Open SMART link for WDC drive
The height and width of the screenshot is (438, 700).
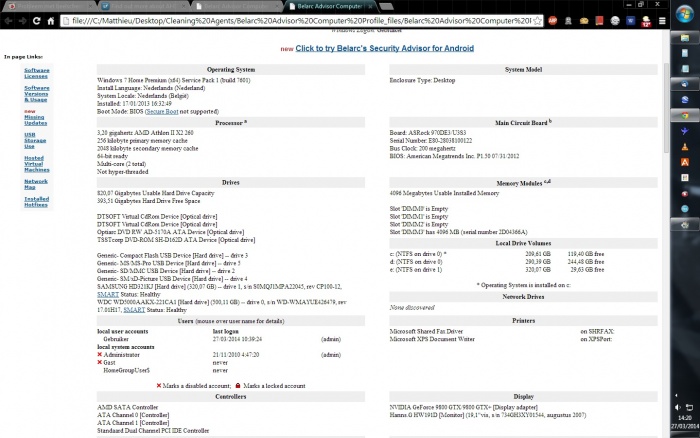click(134, 310)
